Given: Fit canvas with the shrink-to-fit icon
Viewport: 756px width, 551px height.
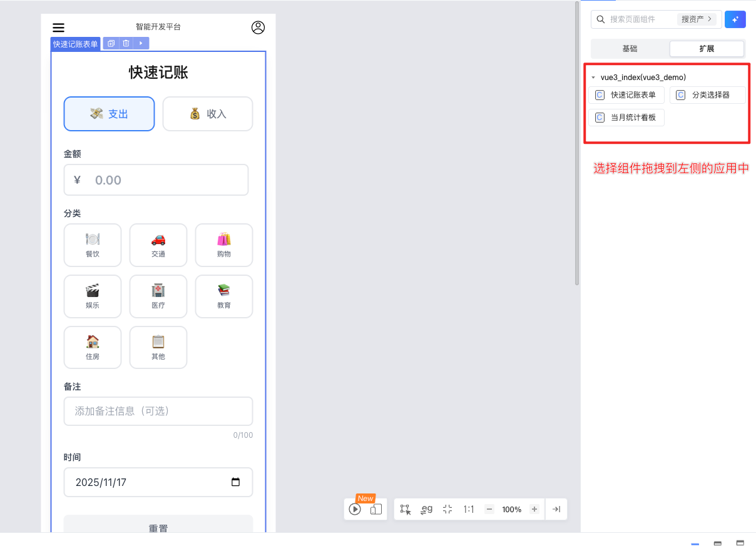Looking at the screenshot, I should 447,509.
